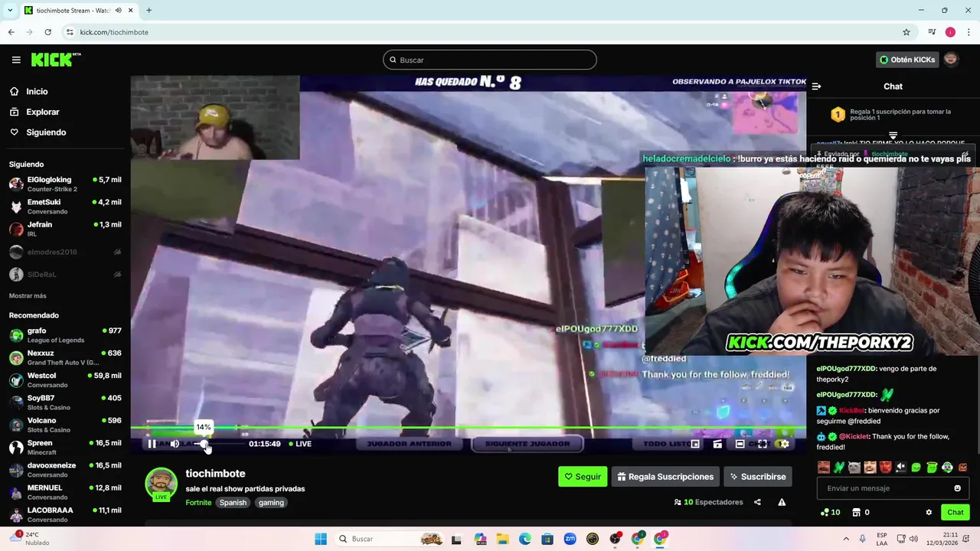
Task: Click the Obtén KICKs button
Action: tap(906, 60)
